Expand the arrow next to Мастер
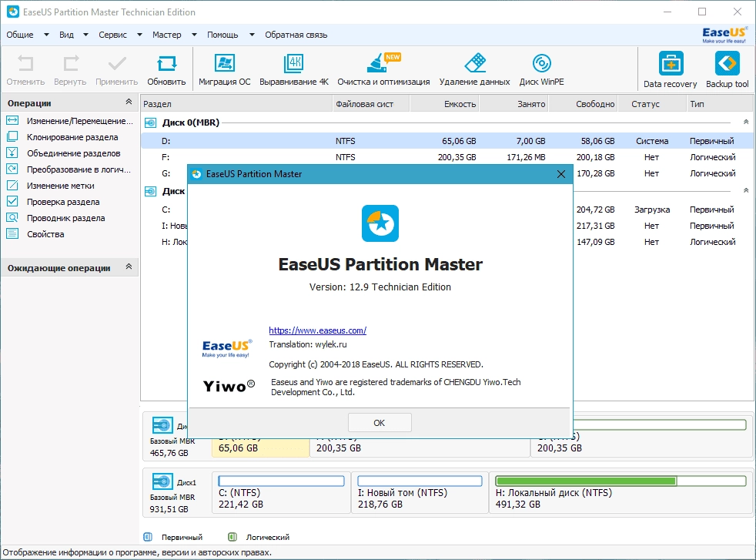The image size is (756, 560). click(x=194, y=35)
